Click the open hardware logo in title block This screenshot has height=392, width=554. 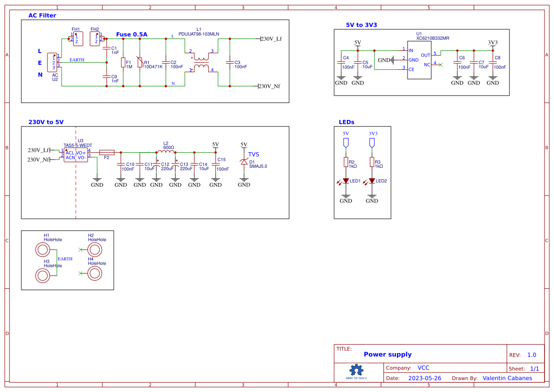[x=356, y=371]
